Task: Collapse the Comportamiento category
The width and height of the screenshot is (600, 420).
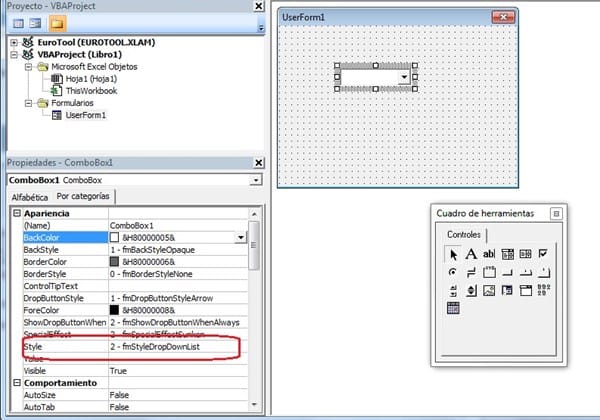Action: click(17, 383)
